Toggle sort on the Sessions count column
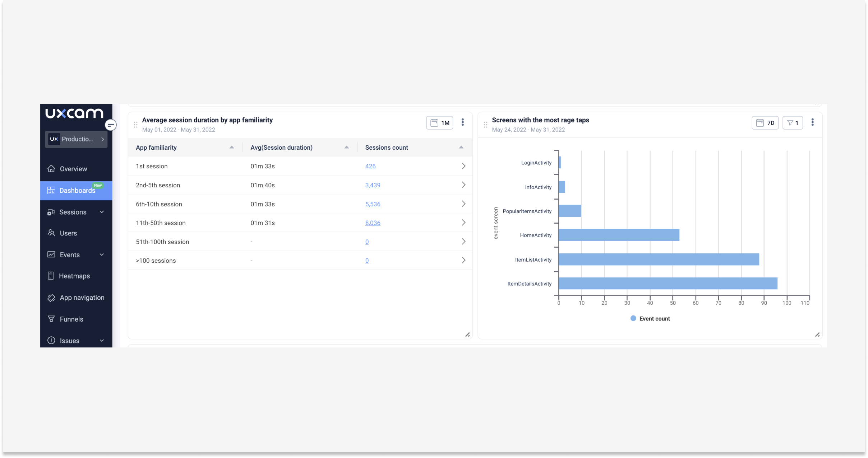This screenshot has width=868, height=458. pos(461,148)
